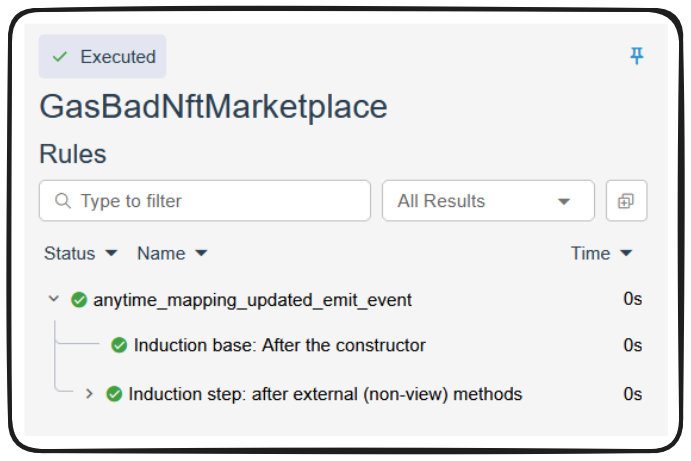Select Induction base: After the constructor
691x461 pixels.
click(280, 345)
